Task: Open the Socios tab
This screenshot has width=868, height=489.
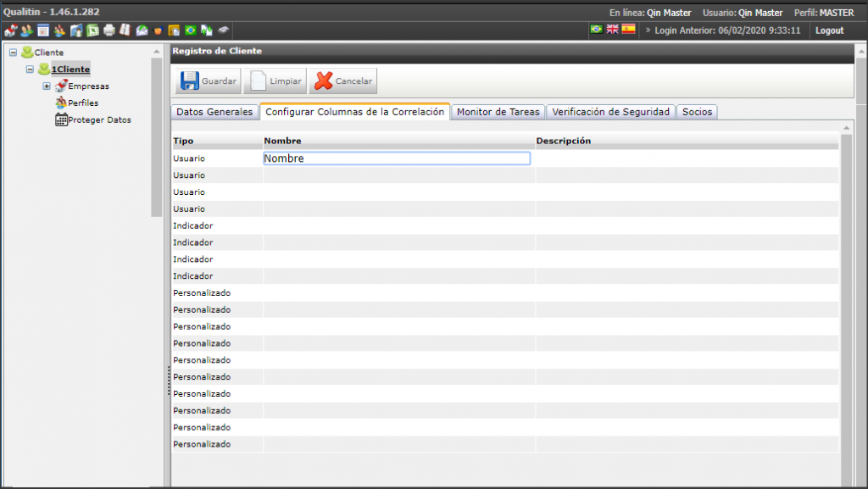Action: tap(697, 112)
